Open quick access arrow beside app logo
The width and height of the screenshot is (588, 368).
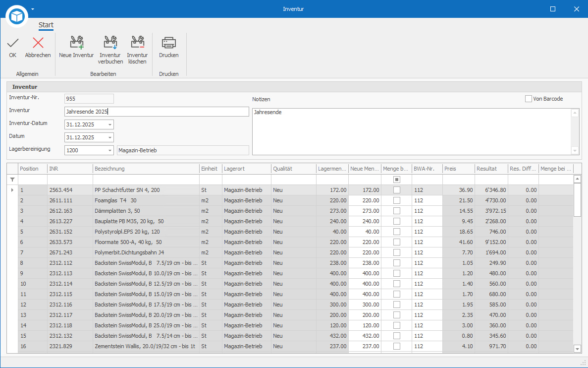coord(33,9)
